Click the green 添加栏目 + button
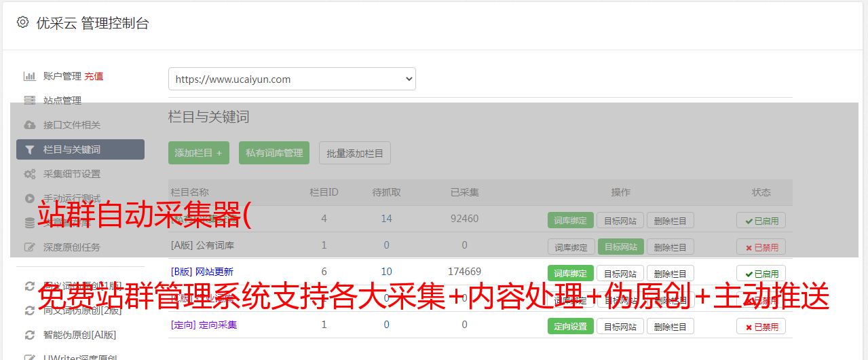Screen dimensions: 868x360 [199, 153]
